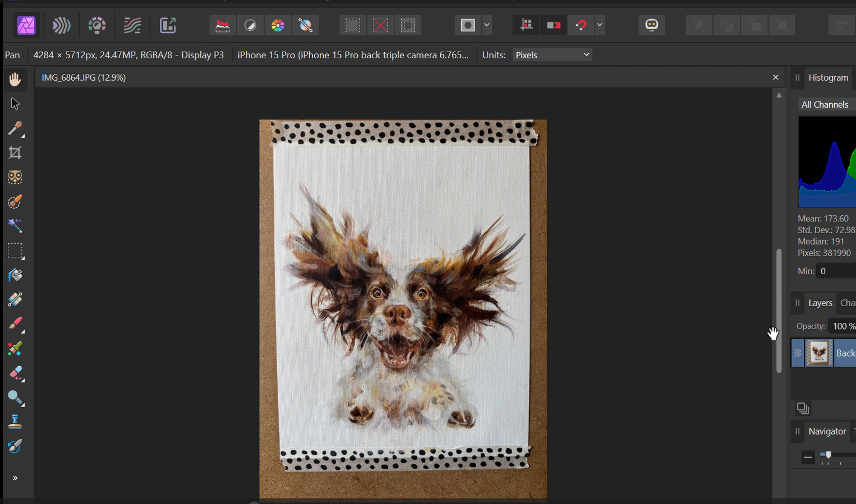Toggle the Quick Mask button
This screenshot has height=504, width=856.
(x=468, y=25)
